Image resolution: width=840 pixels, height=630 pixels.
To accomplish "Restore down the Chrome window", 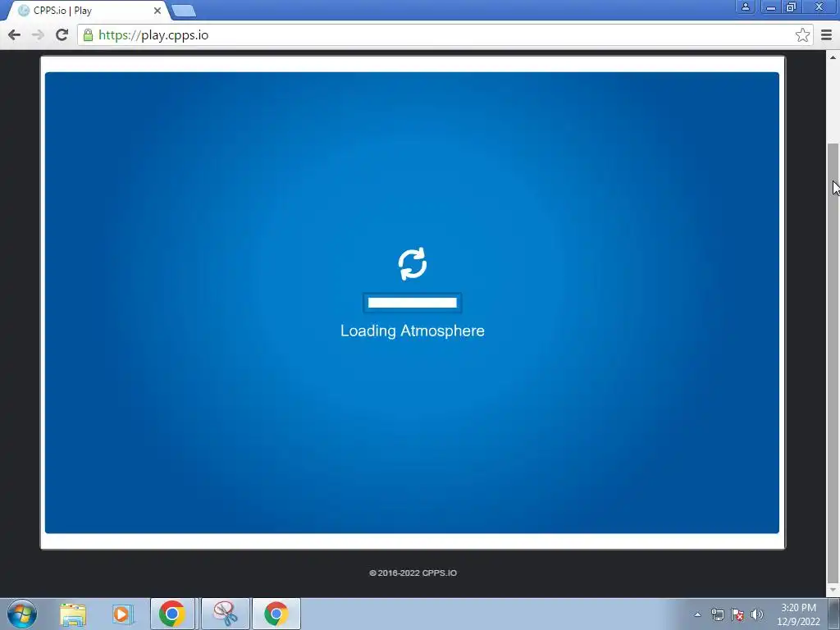I will (791, 7).
